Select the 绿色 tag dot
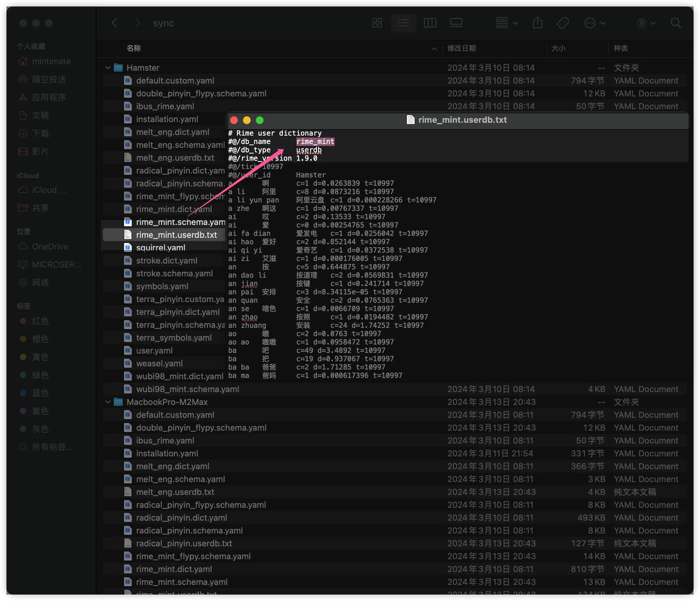 click(x=23, y=375)
